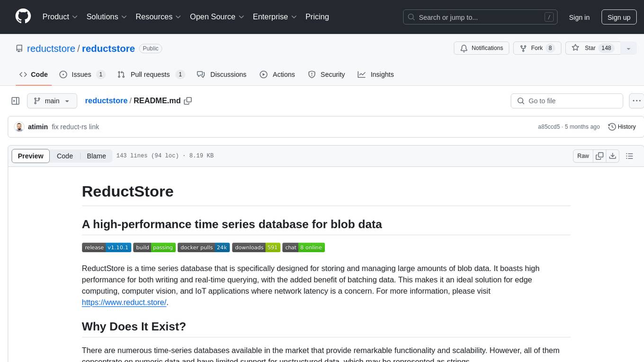This screenshot has height=362, width=644.
Task: Click the docker pulls 24k badge
Action: click(x=204, y=247)
